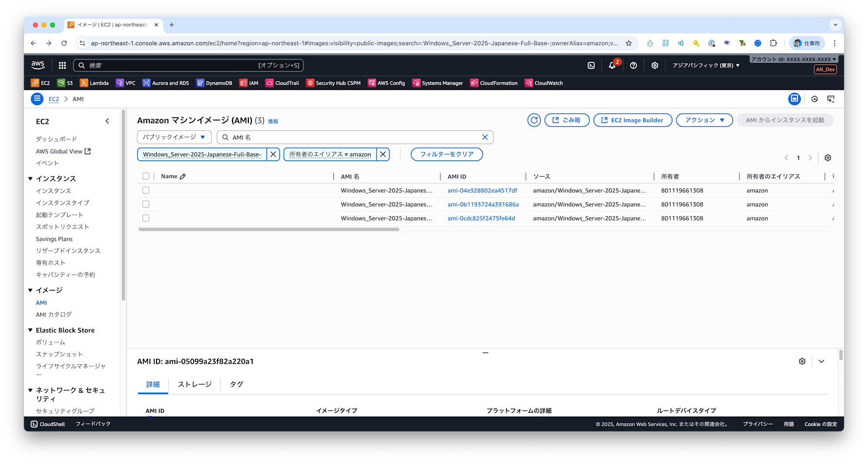Open the EC2 favorite shortcut

[40, 83]
